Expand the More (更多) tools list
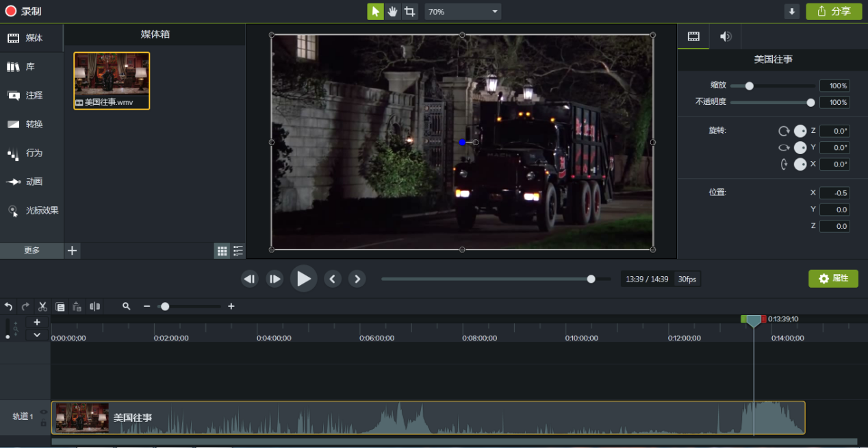 click(31, 250)
